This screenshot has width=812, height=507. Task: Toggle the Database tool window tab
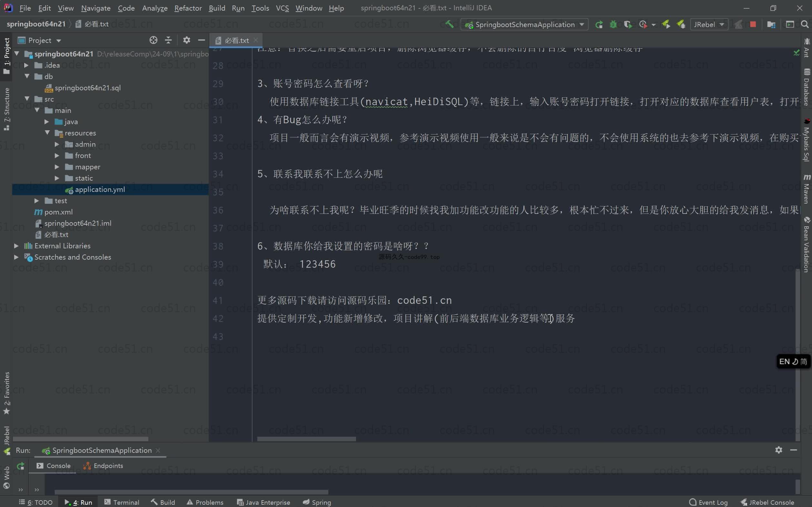[x=806, y=87]
